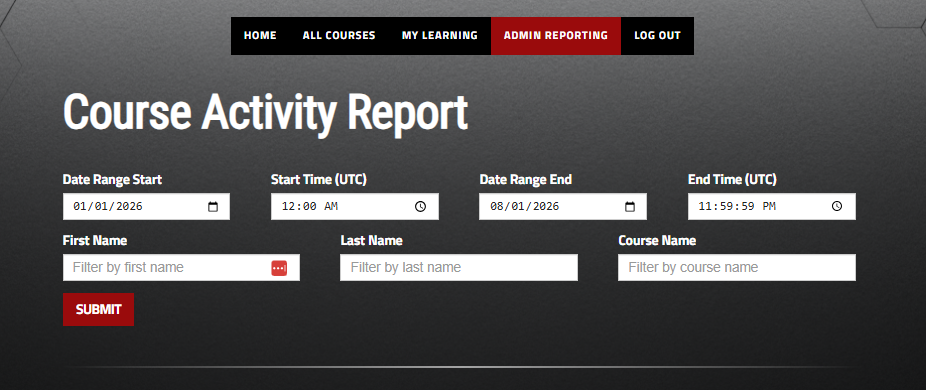The height and width of the screenshot is (390, 926).
Task: Open calendar picker for Date Range Start
Action: [213, 207]
